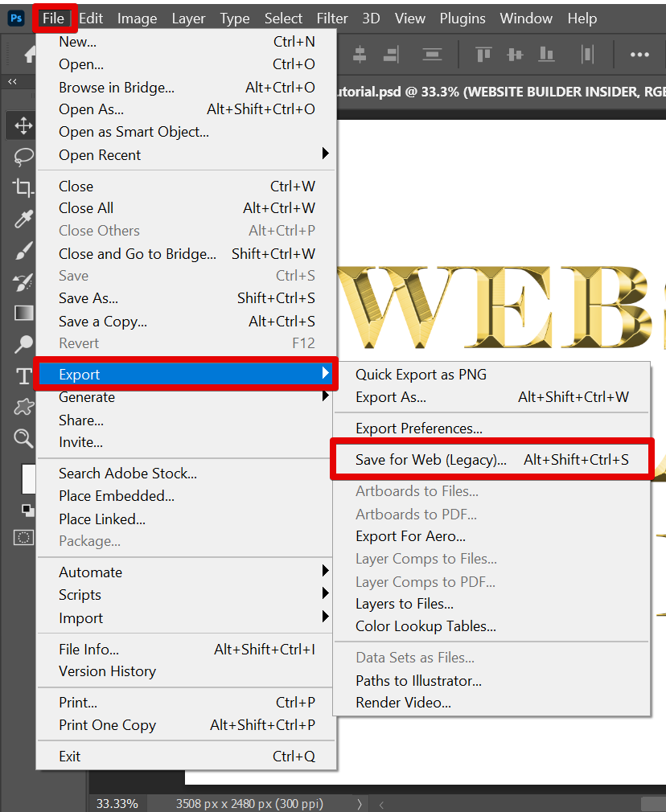Collapse the tools panel with double arrows
Viewport: 666px width, 812px height.
[12, 81]
